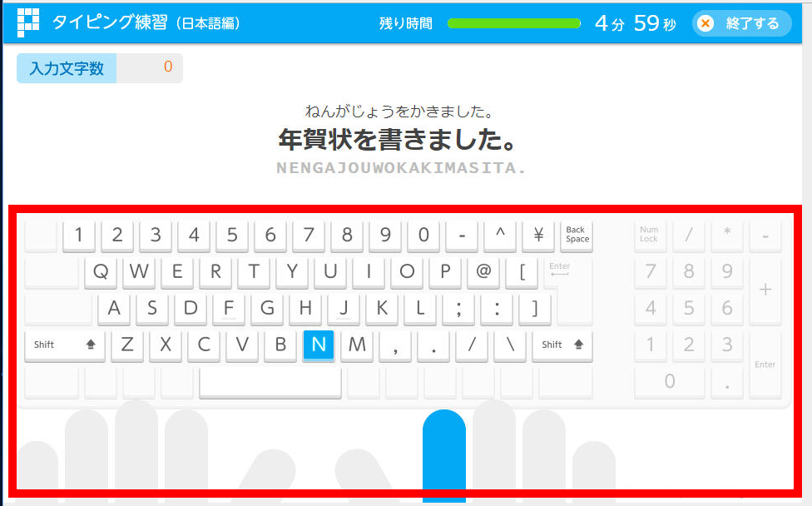The width and height of the screenshot is (812, 506).
Task: Click the numpad 7 key
Action: point(650,272)
